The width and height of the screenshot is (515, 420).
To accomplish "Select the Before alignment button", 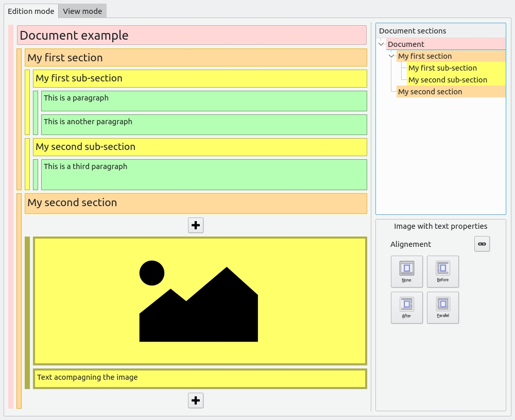I will coord(443,272).
